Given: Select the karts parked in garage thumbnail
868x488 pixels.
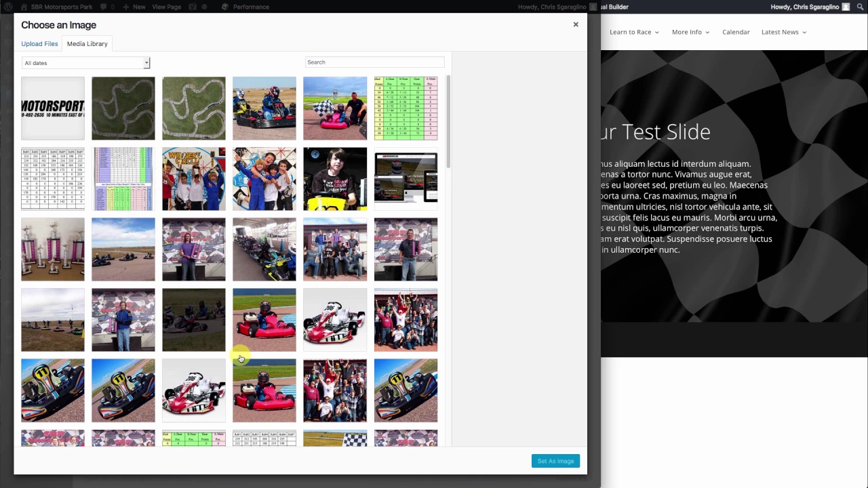Looking at the screenshot, I should 264,249.
